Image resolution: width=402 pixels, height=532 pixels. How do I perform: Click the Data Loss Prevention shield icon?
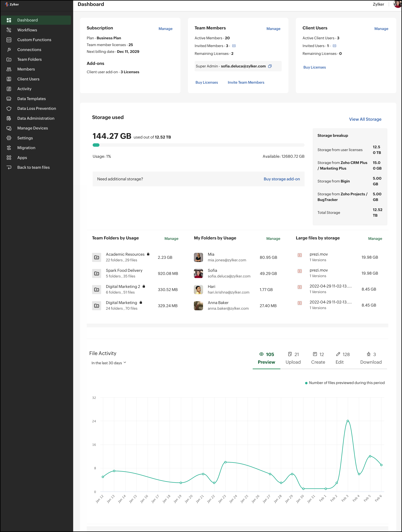pyautogui.click(x=9, y=108)
